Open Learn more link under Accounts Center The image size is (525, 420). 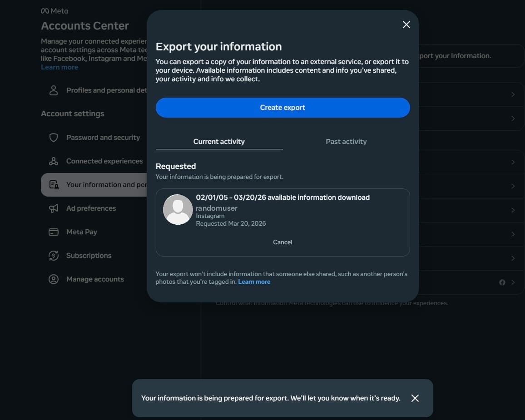click(x=59, y=67)
